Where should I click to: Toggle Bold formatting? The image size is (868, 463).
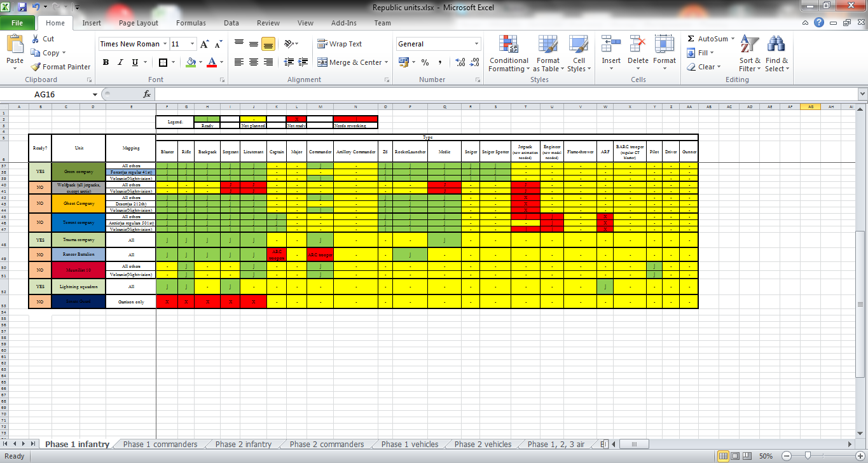[106, 62]
